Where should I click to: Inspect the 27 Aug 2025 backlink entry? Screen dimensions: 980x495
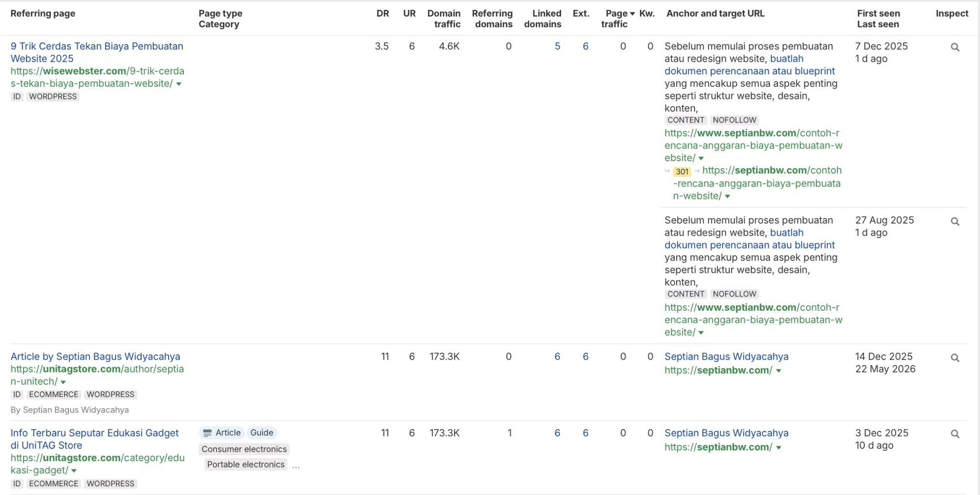pos(955,222)
